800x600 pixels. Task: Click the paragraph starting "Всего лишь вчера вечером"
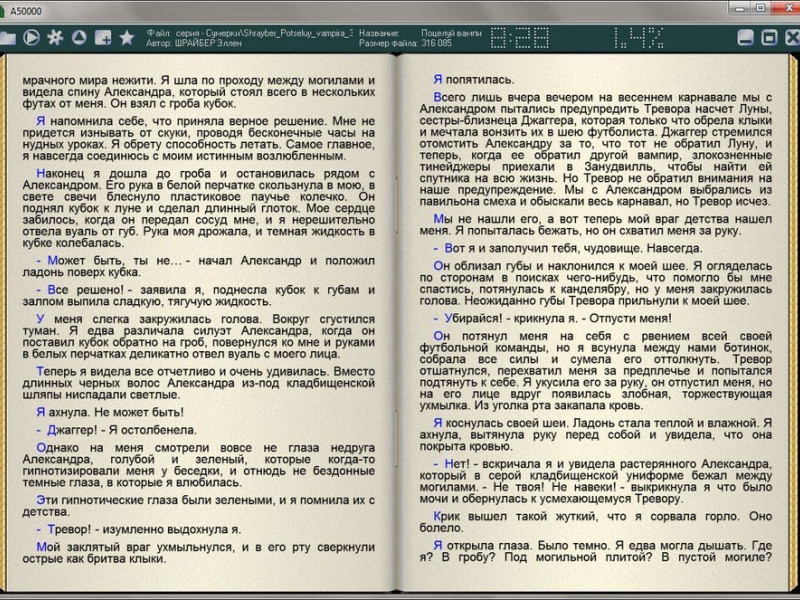[595, 149]
